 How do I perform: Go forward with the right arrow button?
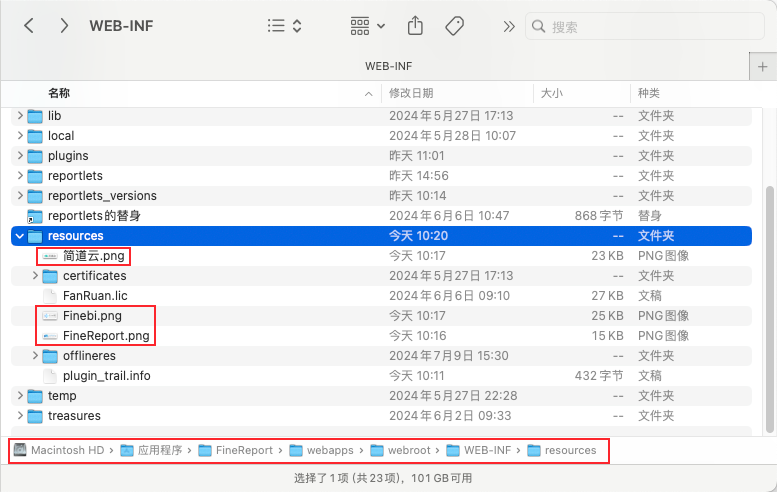coord(64,26)
